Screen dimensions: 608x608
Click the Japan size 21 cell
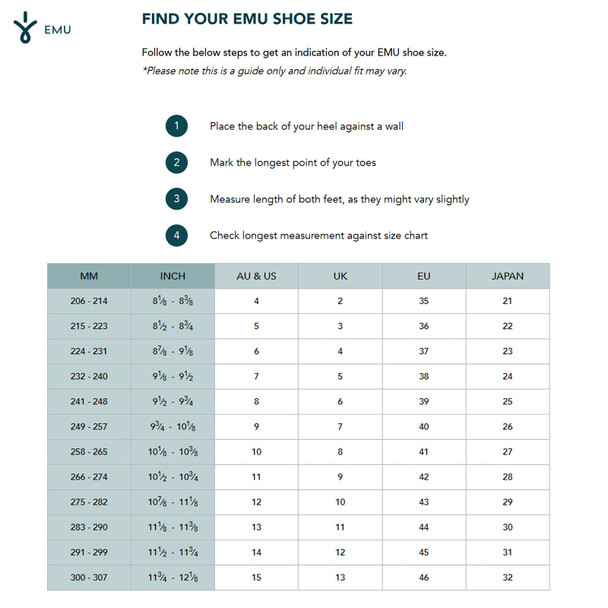(507, 301)
